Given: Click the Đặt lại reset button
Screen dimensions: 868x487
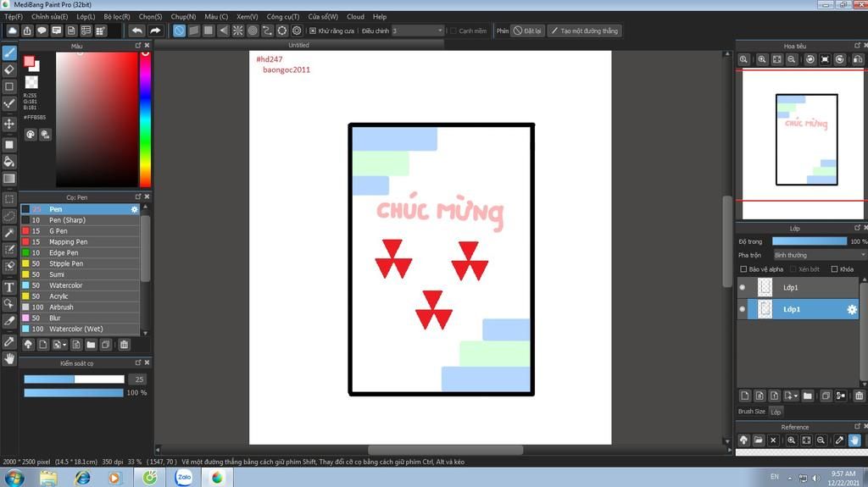Looking at the screenshot, I should click(527, 30).
